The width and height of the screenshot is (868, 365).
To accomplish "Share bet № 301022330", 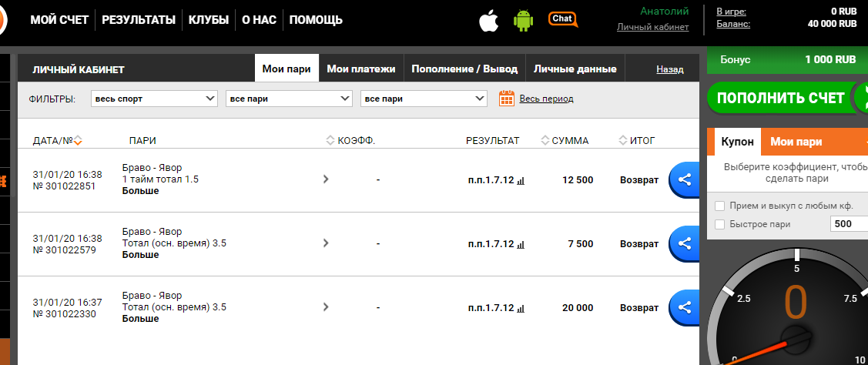I will point(683,307).
